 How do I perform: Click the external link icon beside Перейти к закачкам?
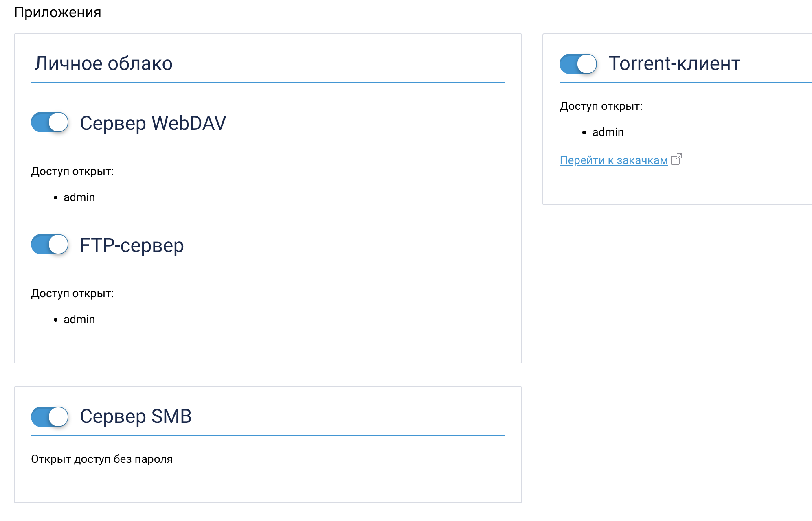(x=676, y=159)
